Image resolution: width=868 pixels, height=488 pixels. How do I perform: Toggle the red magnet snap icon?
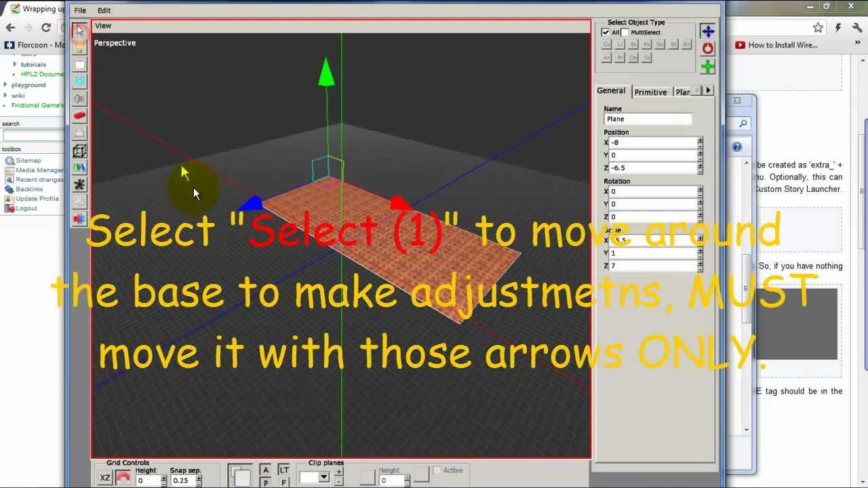pyautogui.click(x=123, y=478)
